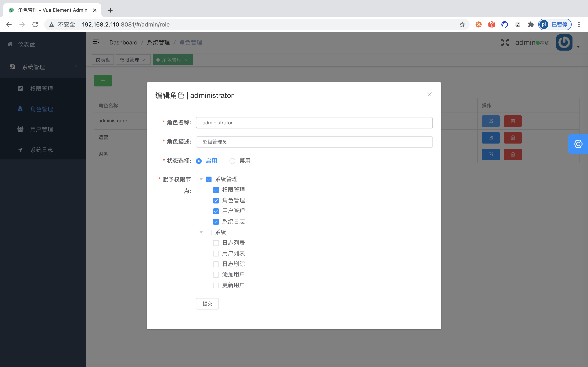Enable the 添加用户 checkbox
Screen dimensions: 588x367
point(216,275)
